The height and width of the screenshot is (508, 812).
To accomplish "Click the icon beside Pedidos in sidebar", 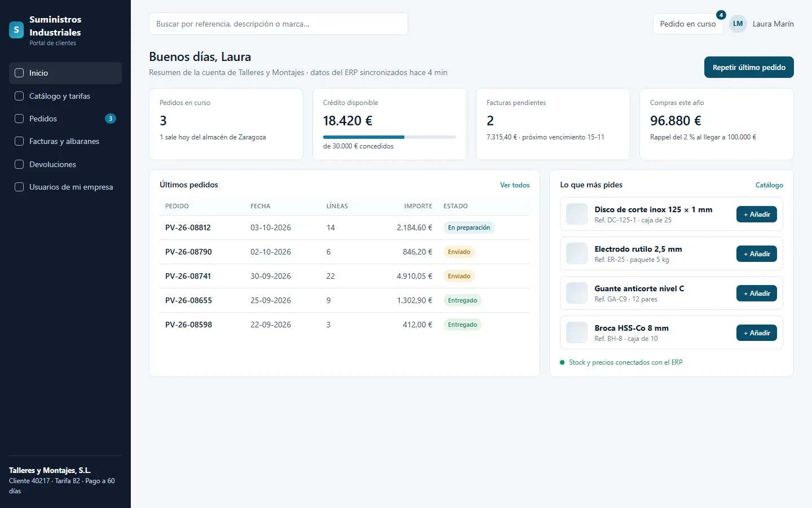I will 19,119.
